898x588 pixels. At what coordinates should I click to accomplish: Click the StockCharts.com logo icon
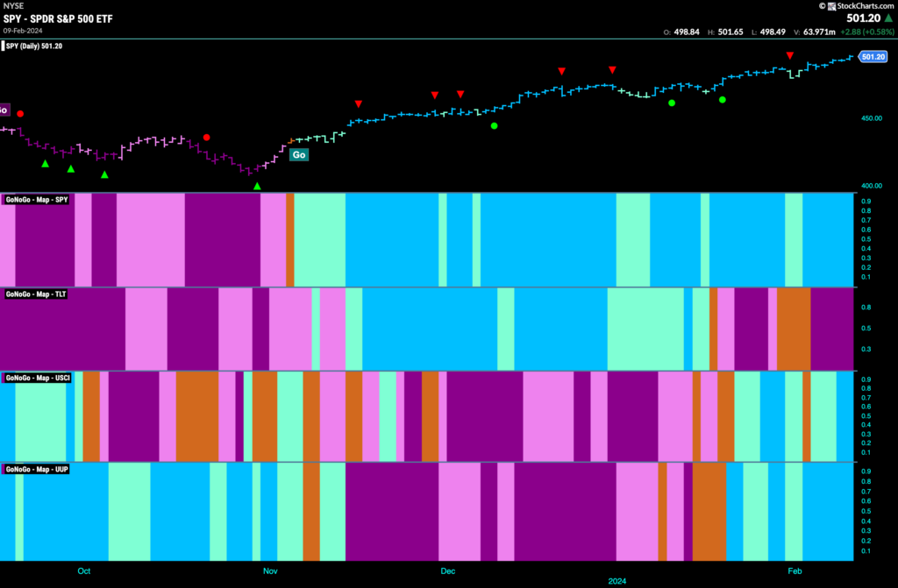831,6
